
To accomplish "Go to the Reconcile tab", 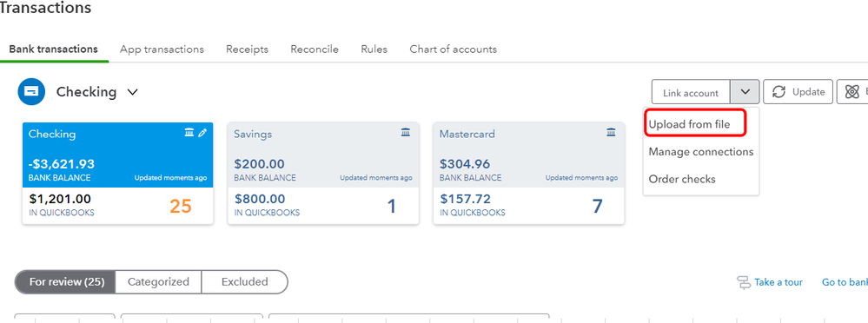I will point(315,49).
